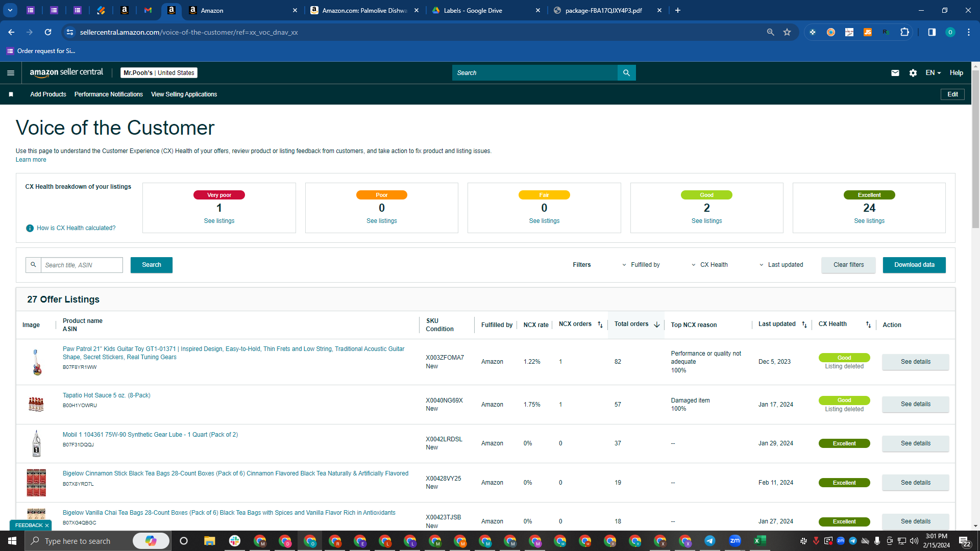Open Slack from the taskbar
980x551 pixels.
[x=234, y=541]
